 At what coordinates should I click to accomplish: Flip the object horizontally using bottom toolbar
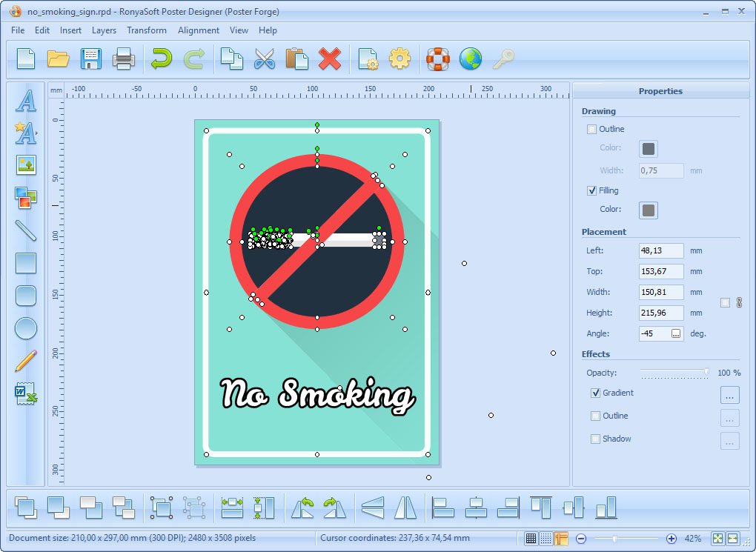(405, 508)
